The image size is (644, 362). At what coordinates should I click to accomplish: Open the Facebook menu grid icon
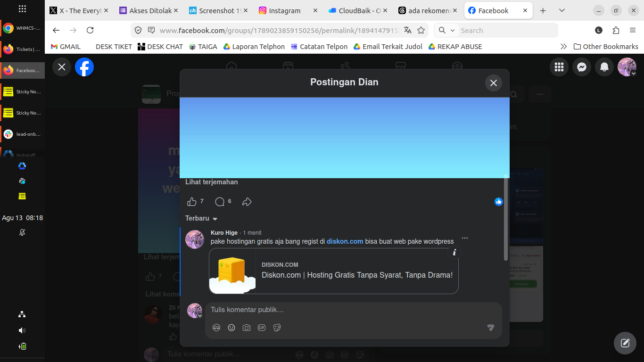click(x=559, y=67)
